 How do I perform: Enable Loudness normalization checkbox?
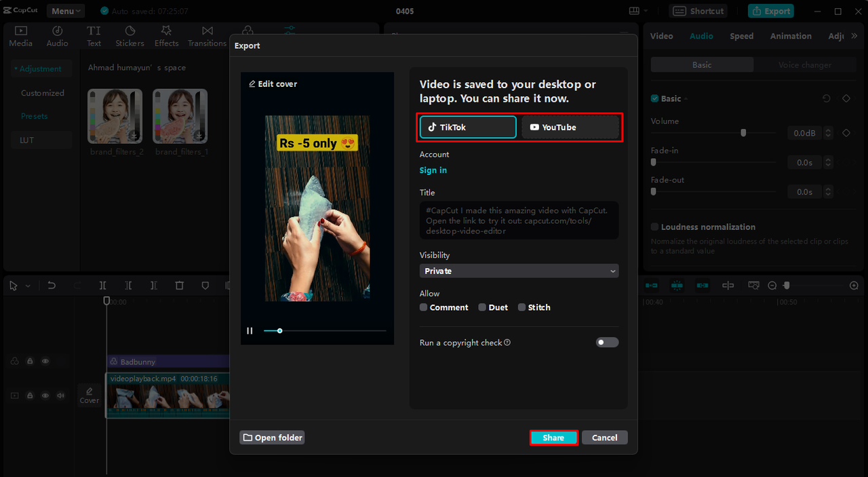point(655,227)
